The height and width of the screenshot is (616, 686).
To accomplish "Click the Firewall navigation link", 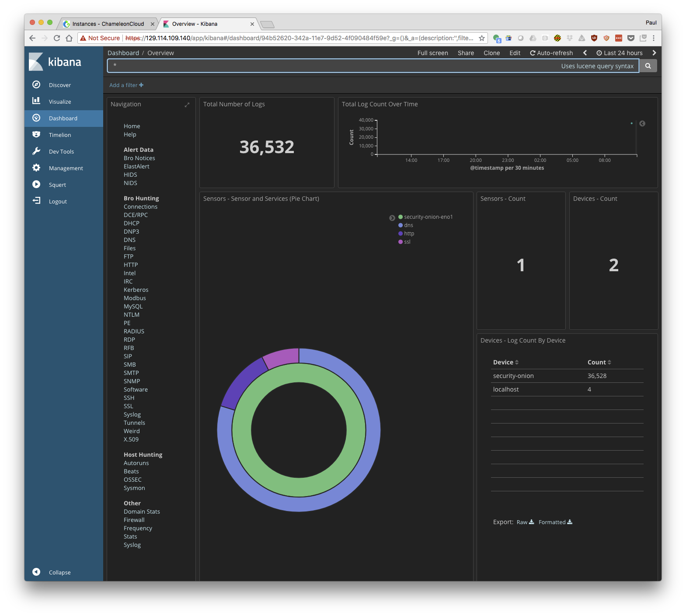I will 134,520.
